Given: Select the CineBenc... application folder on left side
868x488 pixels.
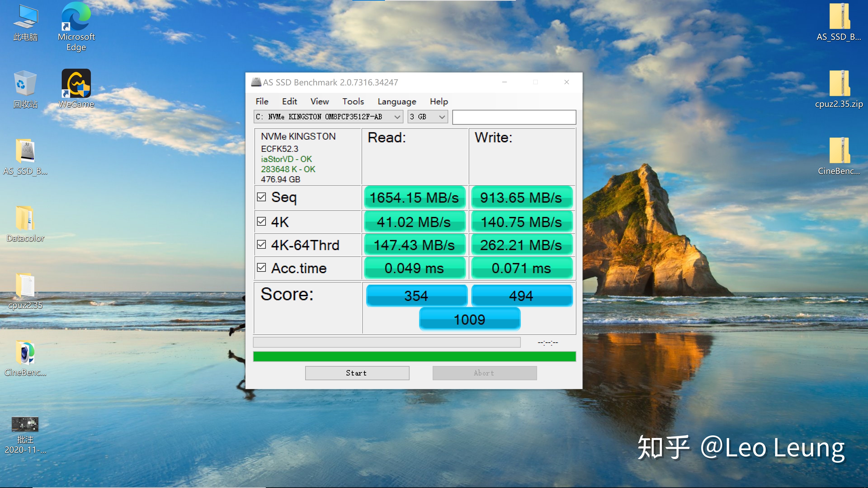Looking at the screenshot, I should 25,358.
